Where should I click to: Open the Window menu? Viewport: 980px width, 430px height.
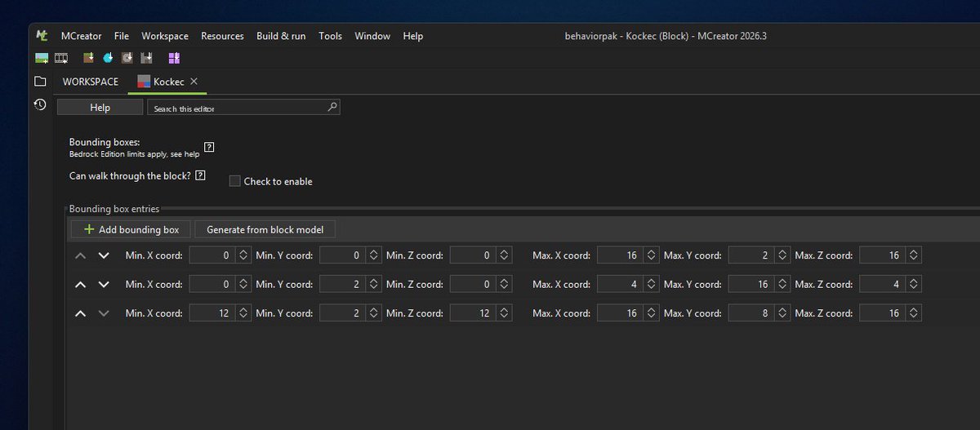tap(372, 36)
